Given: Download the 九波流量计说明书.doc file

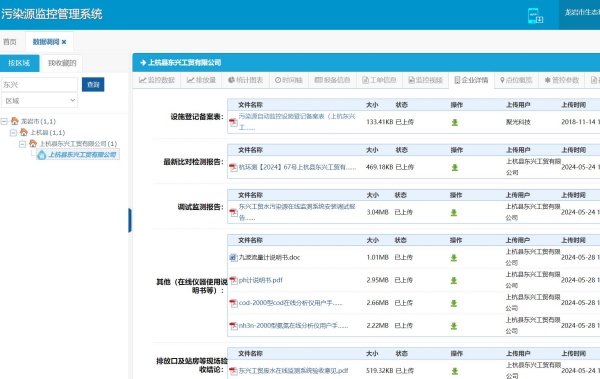Looking at the screenshot, I should (454, 258).
